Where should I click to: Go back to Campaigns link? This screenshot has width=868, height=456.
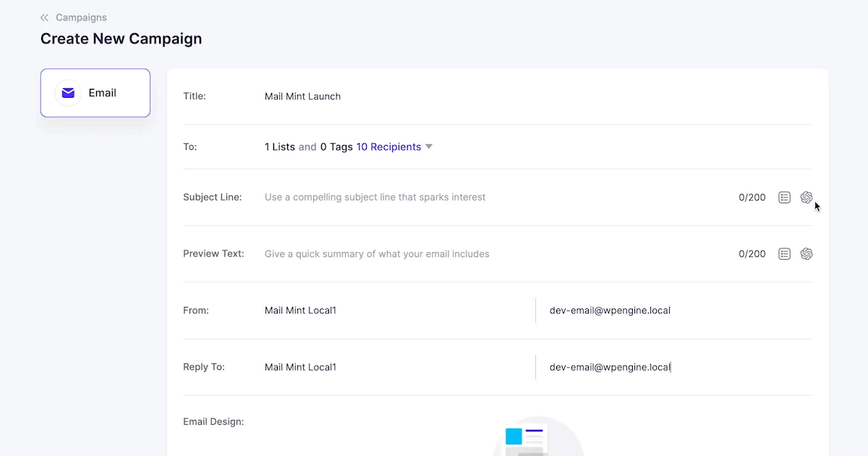[81, 17]
